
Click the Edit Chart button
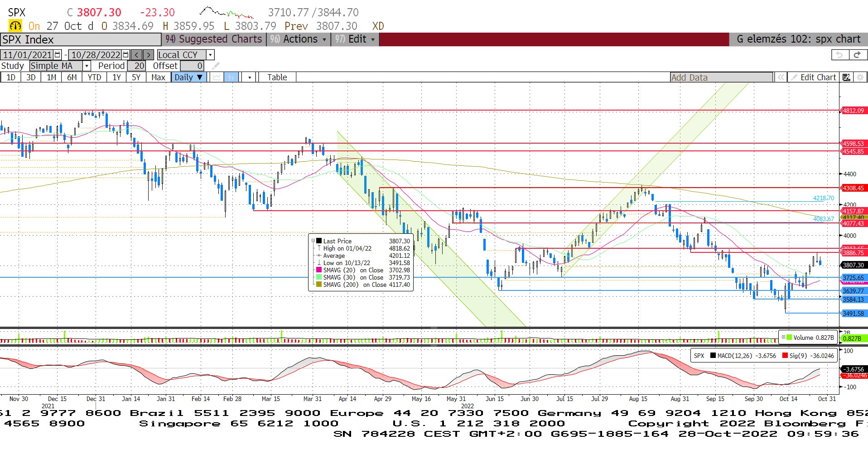[x=814, y=77]
